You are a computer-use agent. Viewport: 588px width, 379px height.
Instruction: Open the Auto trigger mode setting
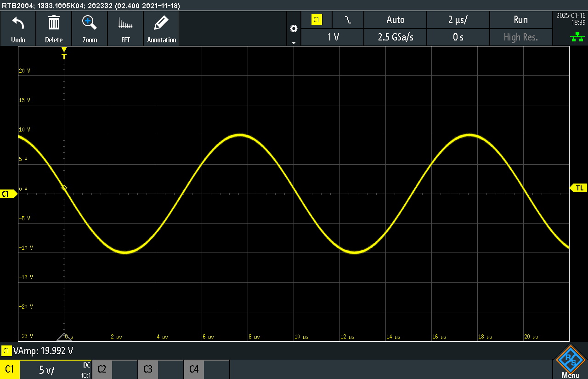click(395, 20)
